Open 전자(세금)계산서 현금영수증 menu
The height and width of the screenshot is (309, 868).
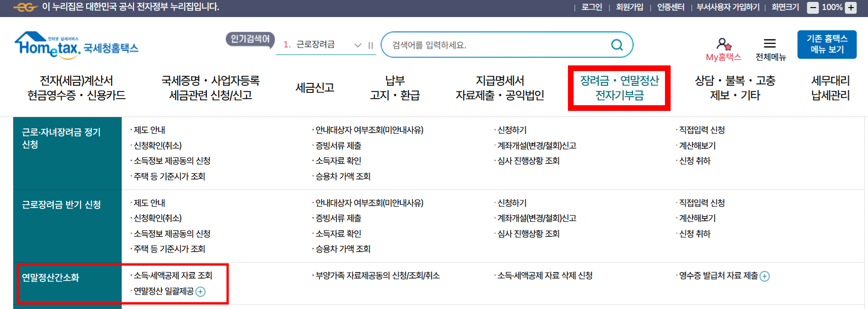click(77, 88)
